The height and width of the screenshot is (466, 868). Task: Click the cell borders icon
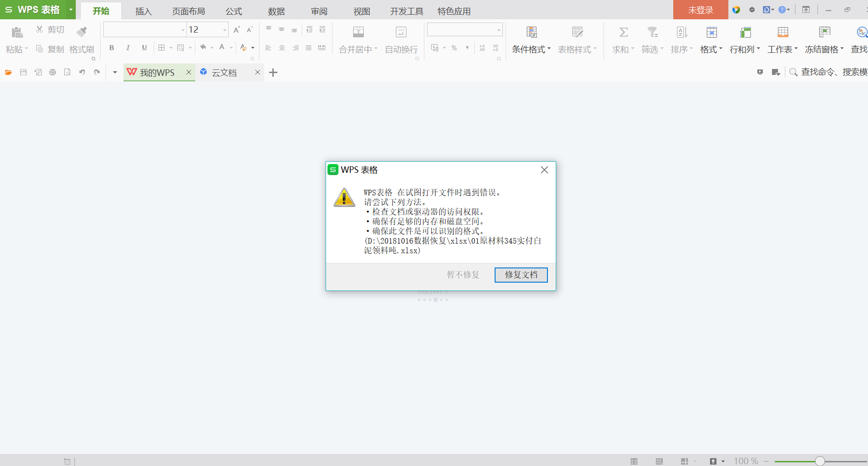162,47
